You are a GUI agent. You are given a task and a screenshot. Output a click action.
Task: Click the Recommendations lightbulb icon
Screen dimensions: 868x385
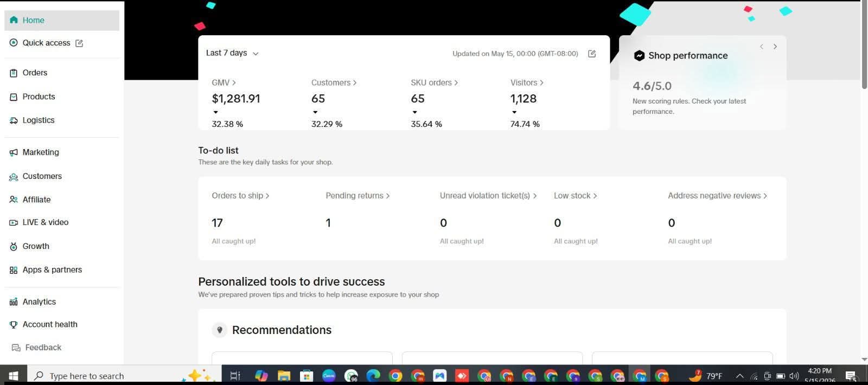point(219,330)
